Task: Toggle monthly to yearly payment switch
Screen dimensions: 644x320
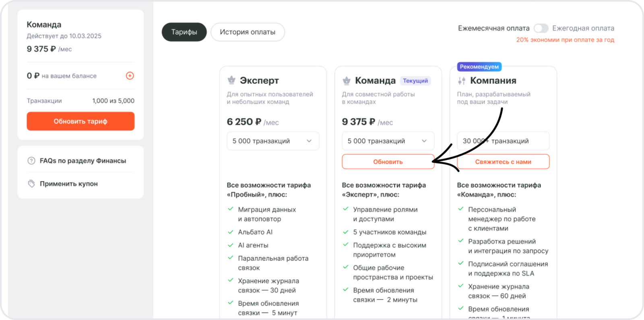Action: pyautogui.click(x=541, y=28)
